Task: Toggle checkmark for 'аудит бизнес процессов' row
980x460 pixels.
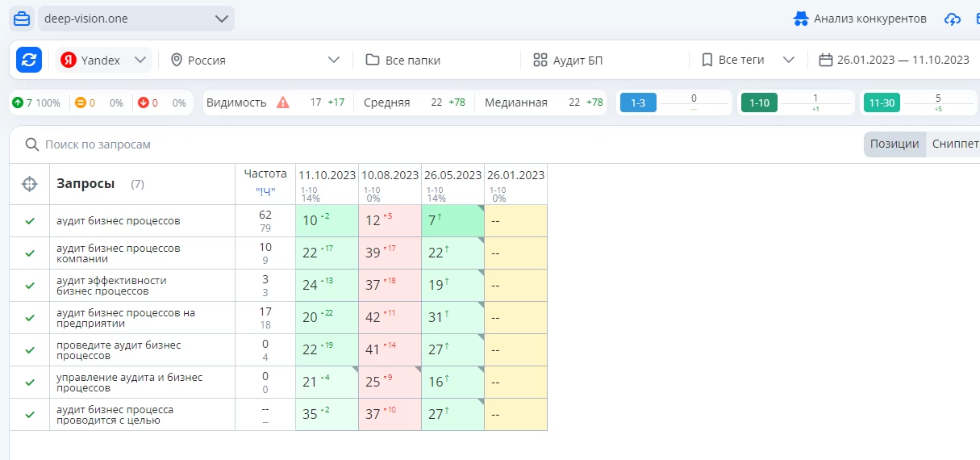Action: (x=30, y=221)
